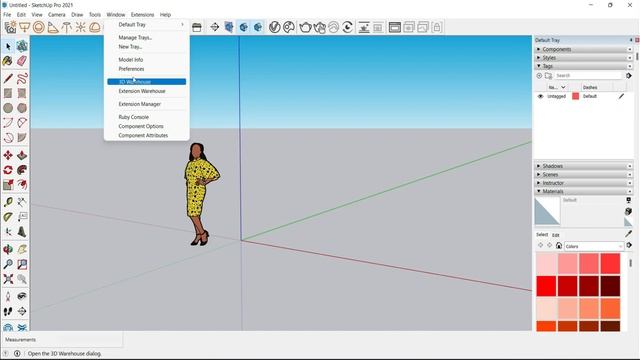Click the materials home In Model button
The height and width of the screenshot is (360, 640).
coord(559,246)
